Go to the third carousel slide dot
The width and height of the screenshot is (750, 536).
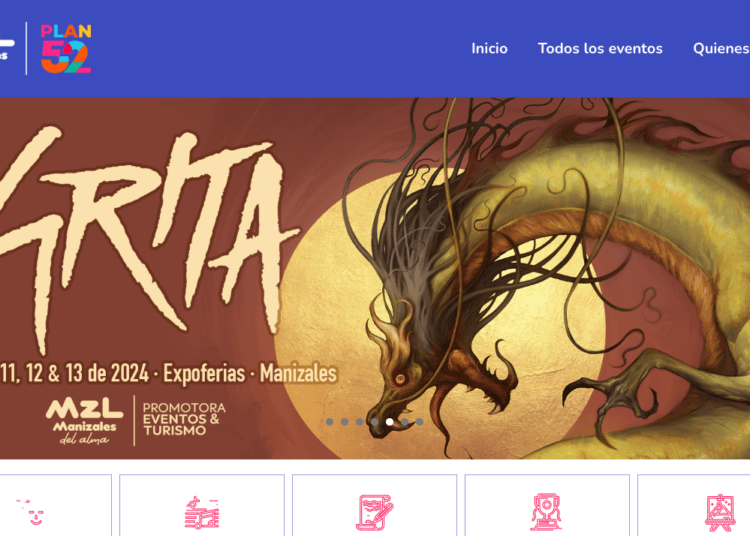360,422
